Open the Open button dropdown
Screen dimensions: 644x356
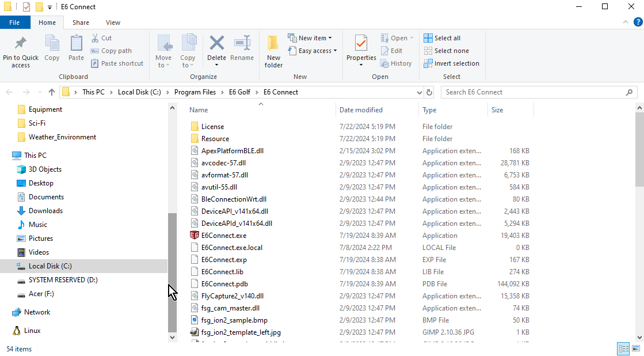(412, 38)
